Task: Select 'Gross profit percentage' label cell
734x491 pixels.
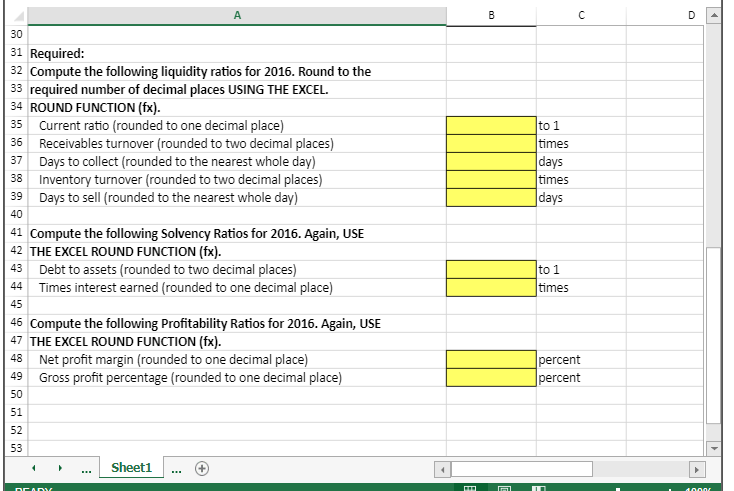Action: [237, 377]
